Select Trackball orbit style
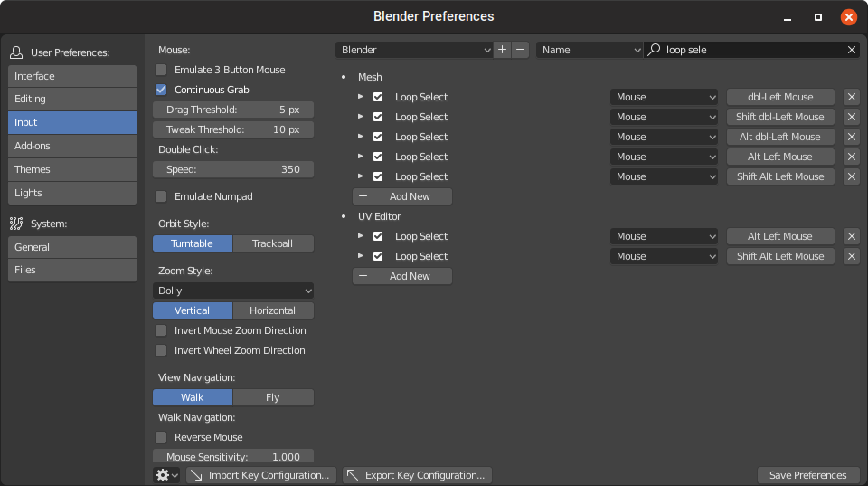868x486 pixels. [273, 243]
